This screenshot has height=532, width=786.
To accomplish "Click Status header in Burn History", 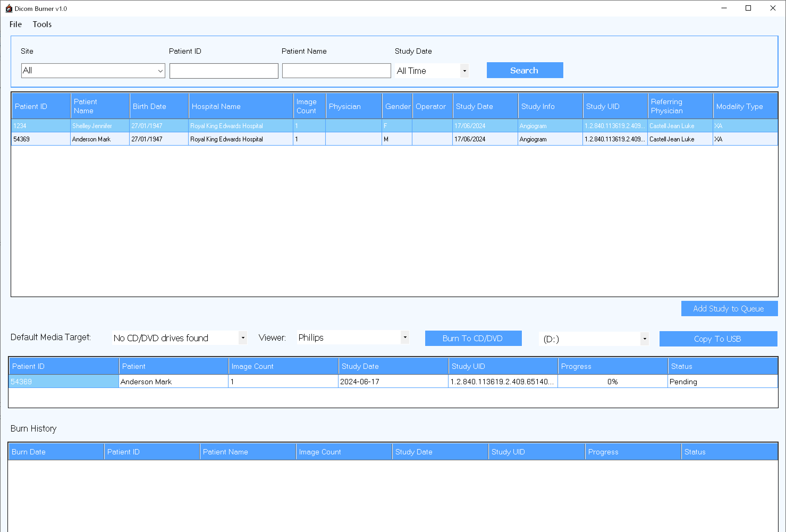I will [729, 452].
